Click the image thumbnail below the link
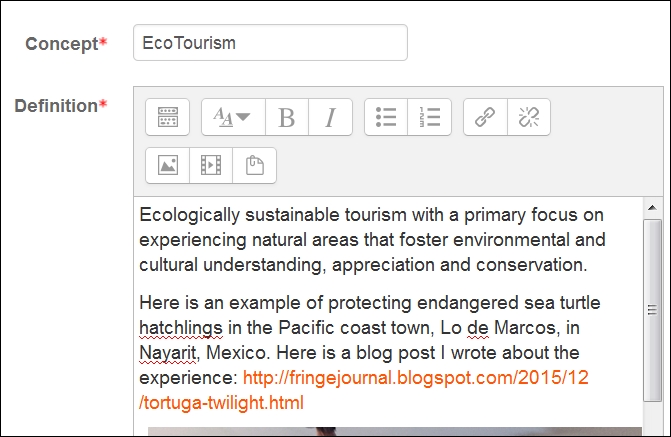The image size is (671, 437). 395,431
